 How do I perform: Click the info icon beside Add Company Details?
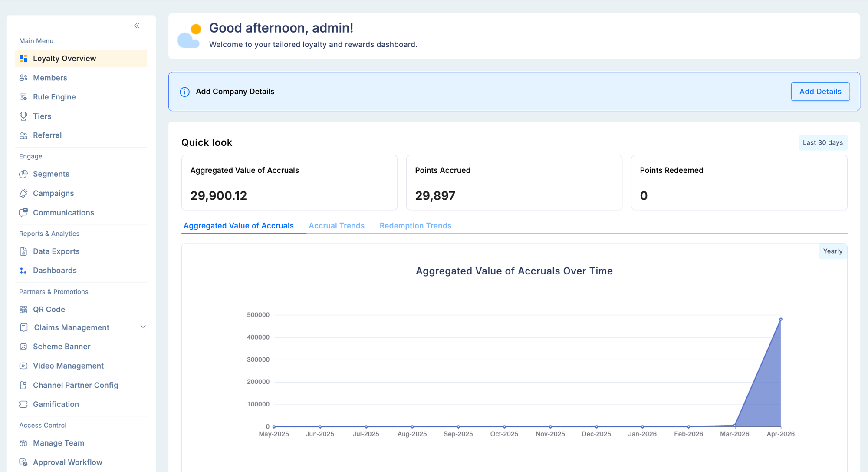click(x=184, y=92)
